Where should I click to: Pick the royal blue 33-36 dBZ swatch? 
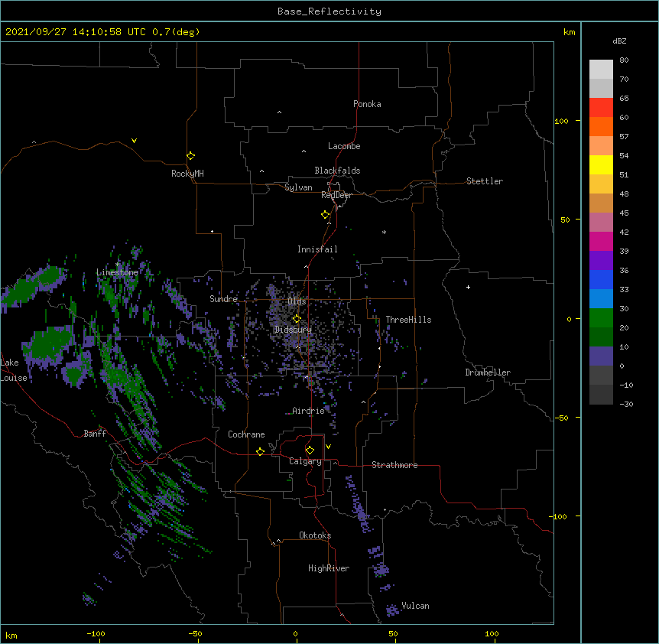click(601, 279)
